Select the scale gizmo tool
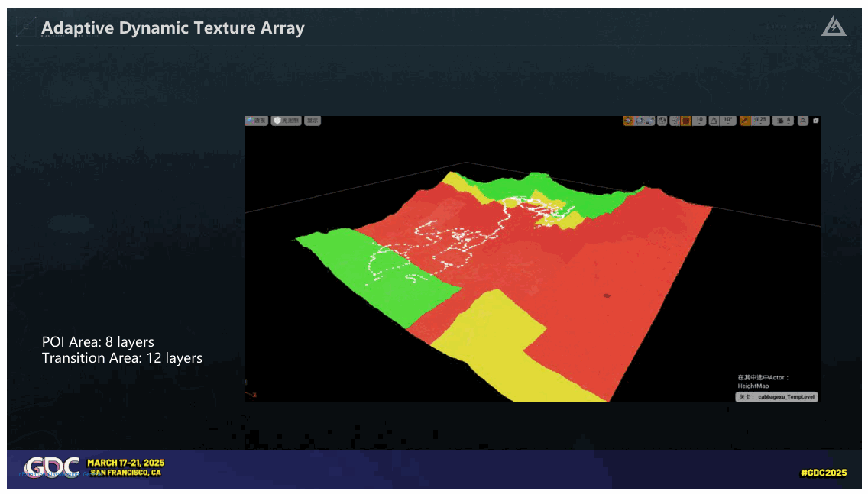The height and width of the screenshot is (494, 868). click(650, 121)
